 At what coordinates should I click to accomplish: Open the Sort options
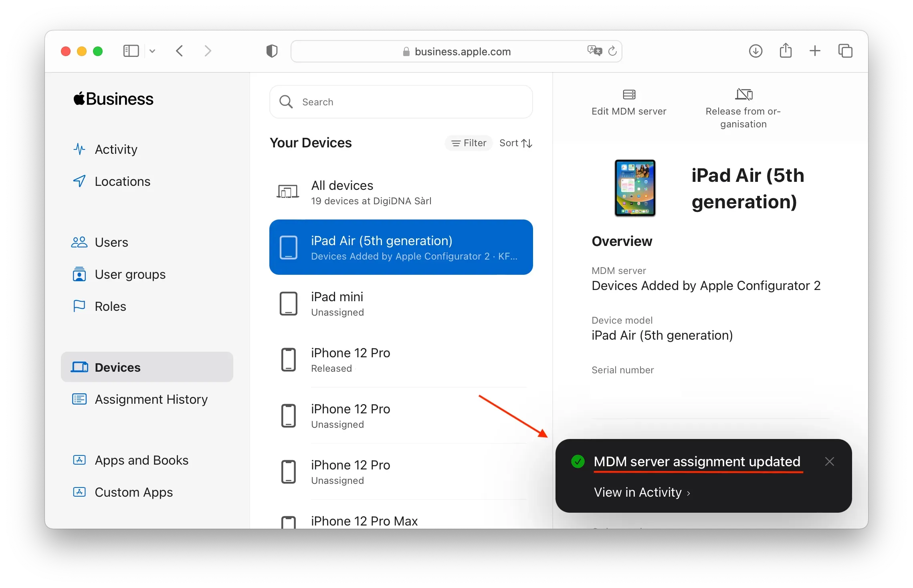[516, 143]
